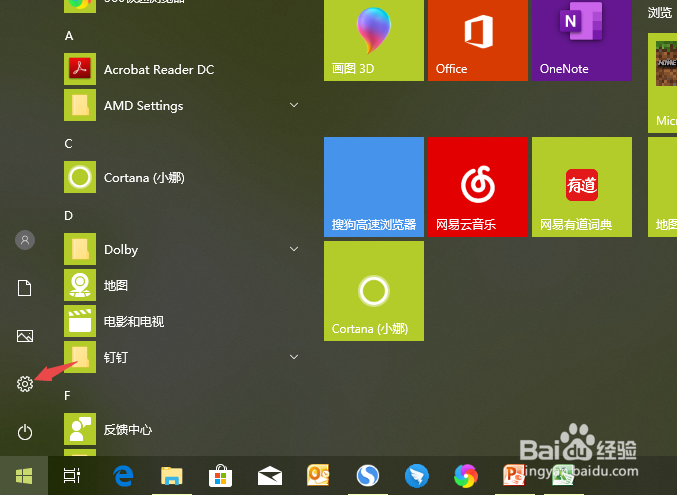The image size is (677, 495).
Task: Launch Microsoft Edge from taskbar
Action: 123,476
